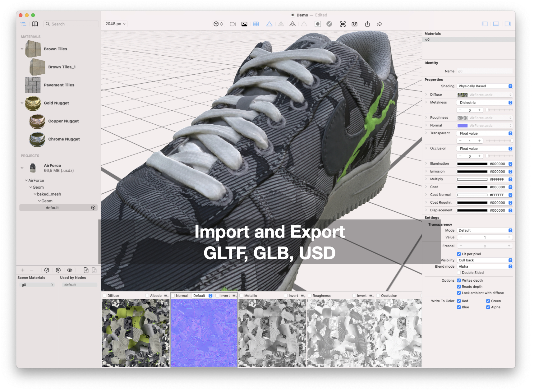Toggle the bottom panel layout icon

coord(496,24)
